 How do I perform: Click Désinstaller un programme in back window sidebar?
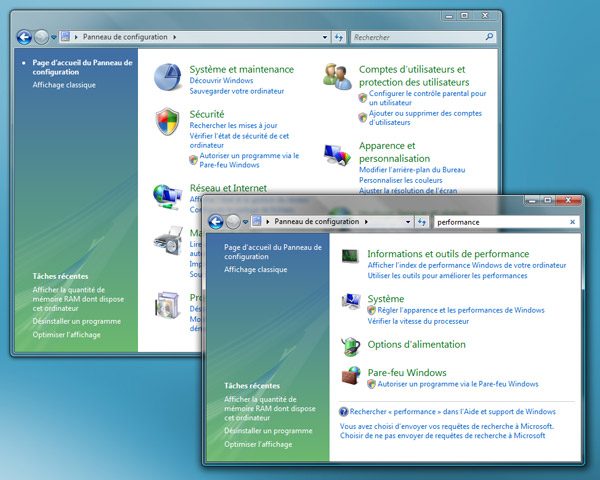click(x=77, y=321)
